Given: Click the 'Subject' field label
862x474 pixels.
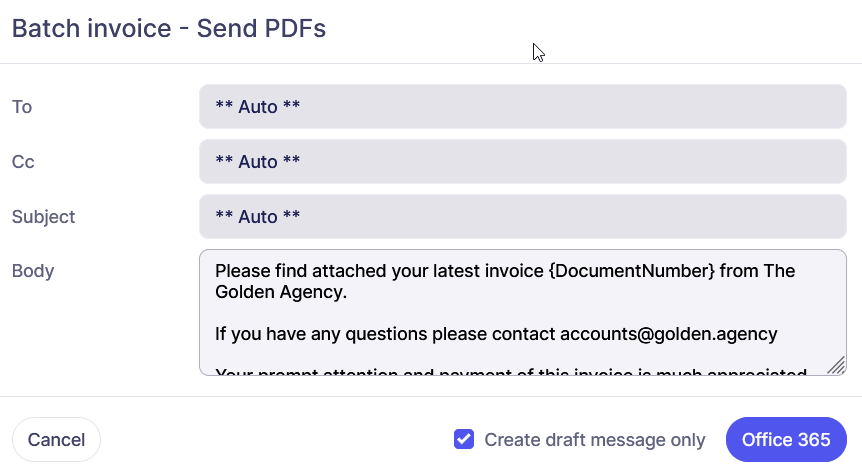Looking at the screenshot, I should 43,217.
